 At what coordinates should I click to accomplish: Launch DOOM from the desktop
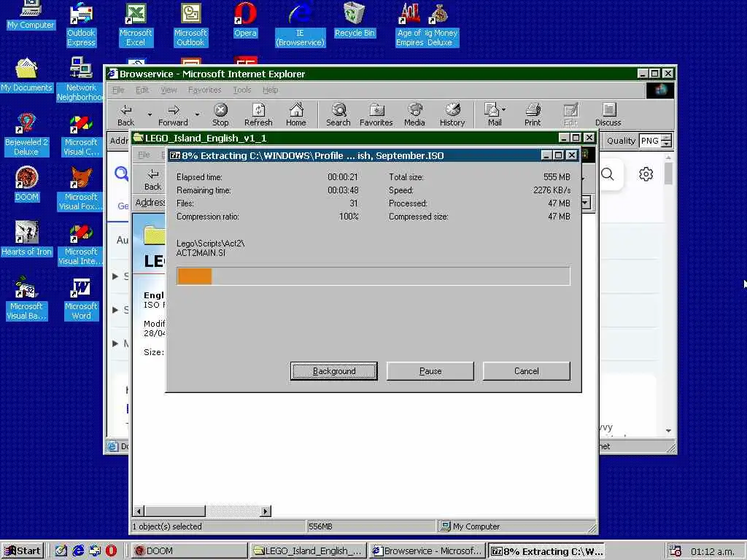coord(27,184)
